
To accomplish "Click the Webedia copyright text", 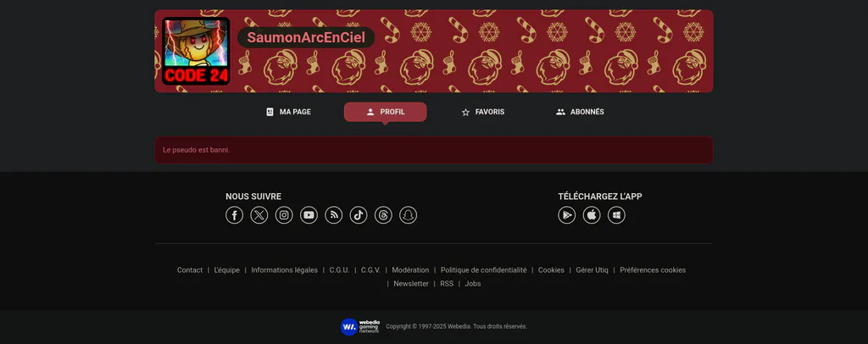I will (456, 326).
